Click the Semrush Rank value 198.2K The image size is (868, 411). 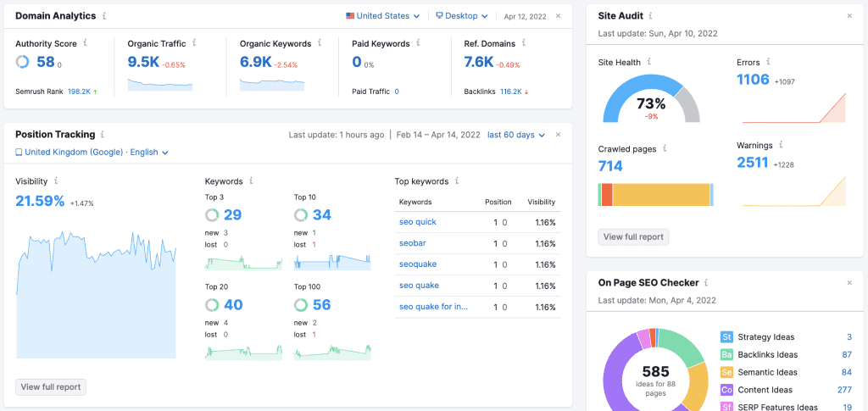[79, 92]
